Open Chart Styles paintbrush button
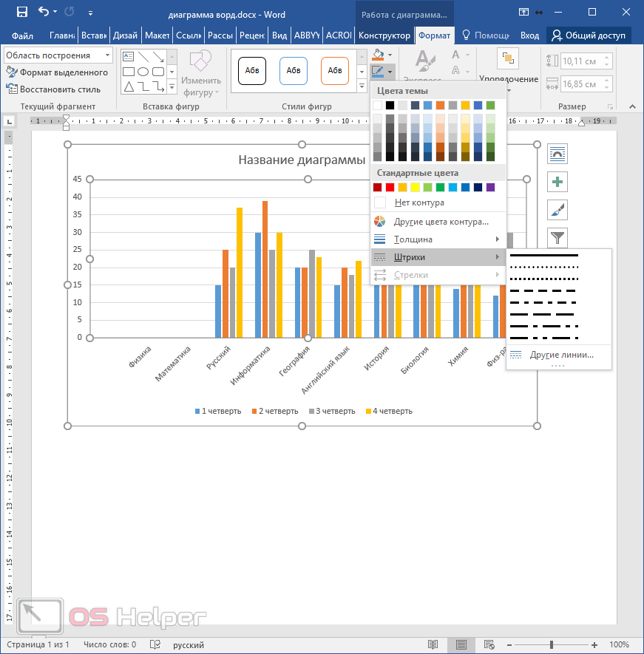This screenshot has height=654, width=644. click(557, 210)
